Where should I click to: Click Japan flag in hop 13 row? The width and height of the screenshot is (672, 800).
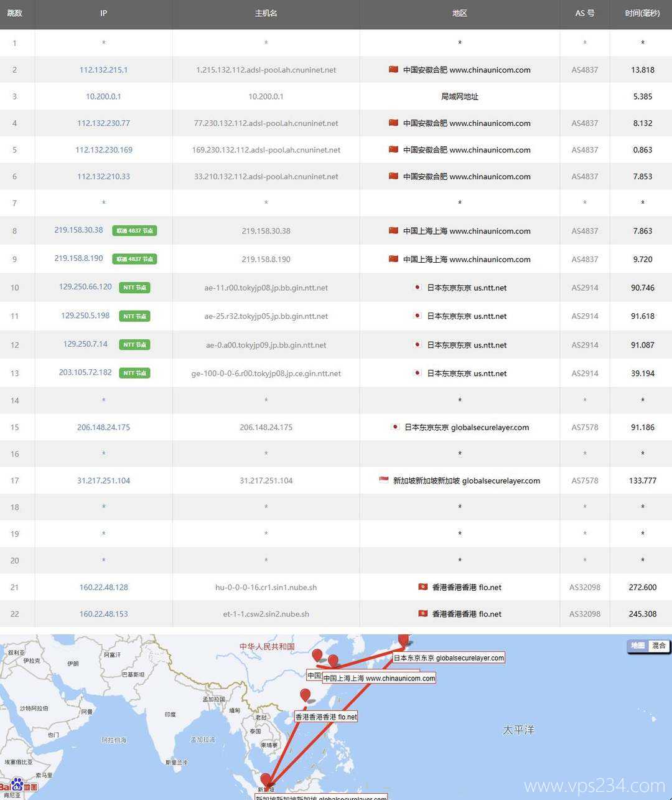[x=418, y=373]
